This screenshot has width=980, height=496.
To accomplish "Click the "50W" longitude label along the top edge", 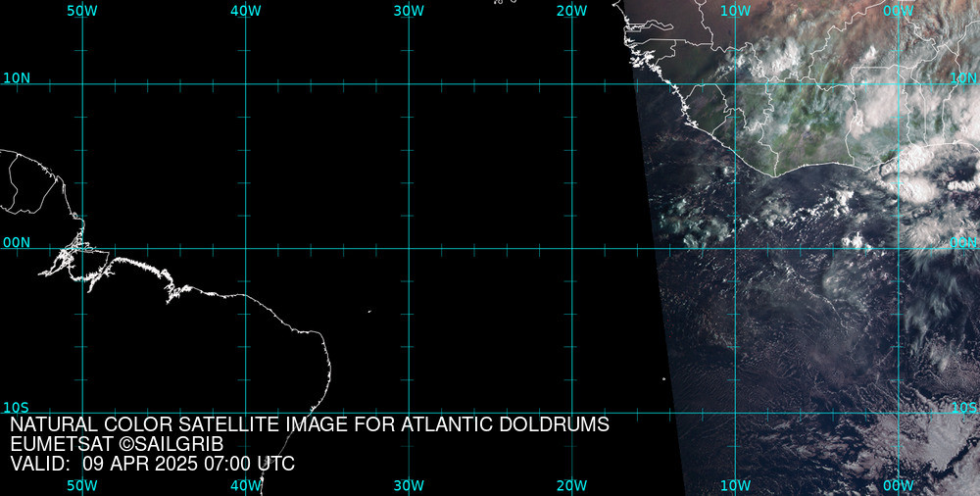I will tap(82, 11).
